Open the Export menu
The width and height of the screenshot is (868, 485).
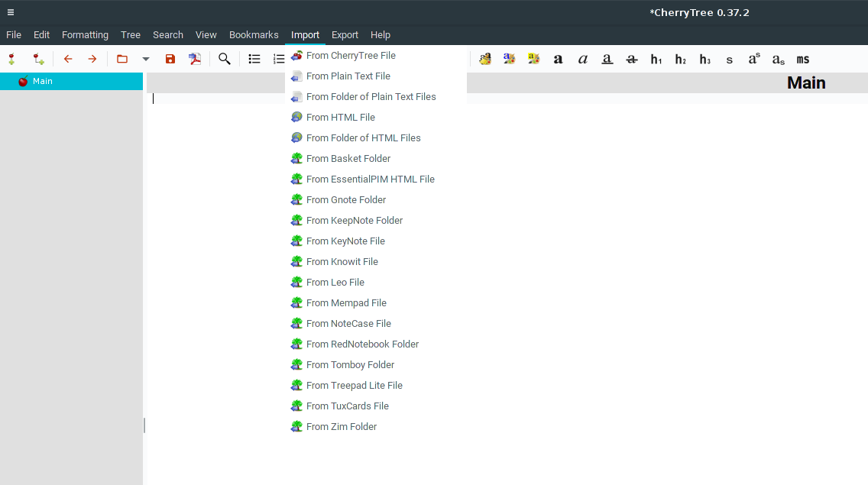(x=345, y=35)
